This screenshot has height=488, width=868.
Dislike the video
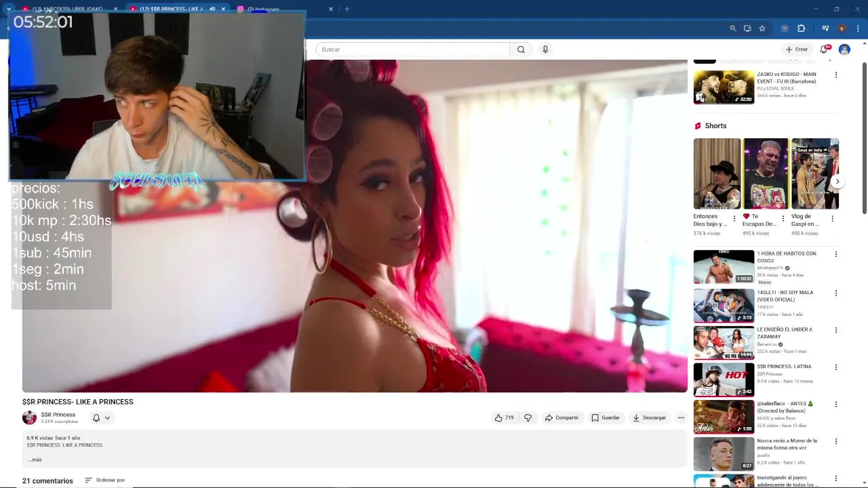click(528, 418)
